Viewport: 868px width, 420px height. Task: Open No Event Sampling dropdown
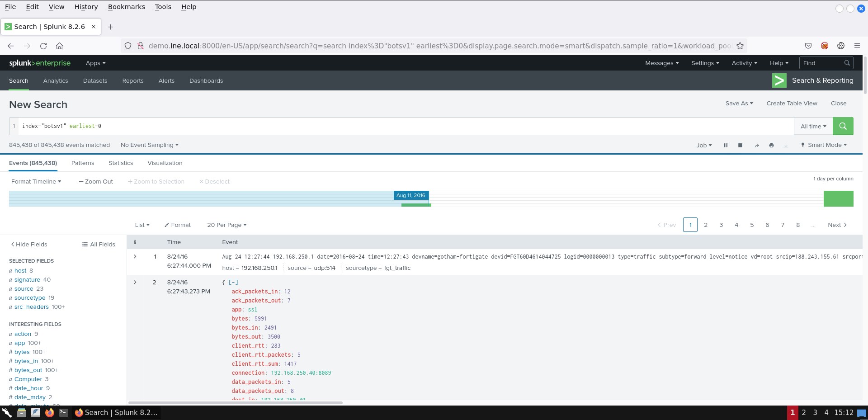pos(150,145)
